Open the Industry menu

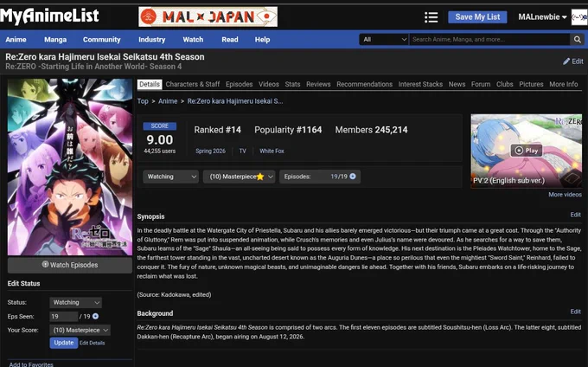click(151, 40)
